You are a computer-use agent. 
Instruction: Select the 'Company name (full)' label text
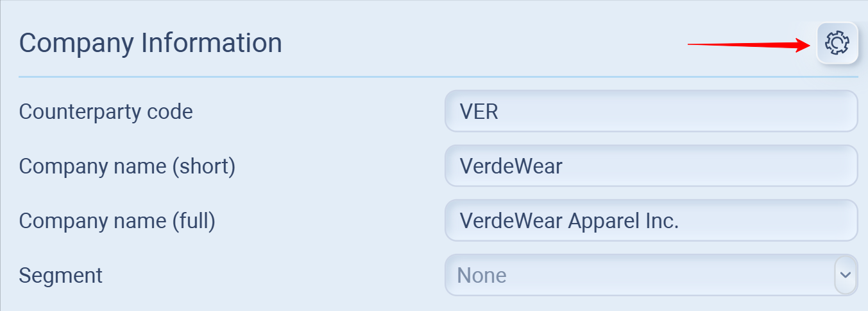pyautogui.click(x=117, y=221)
